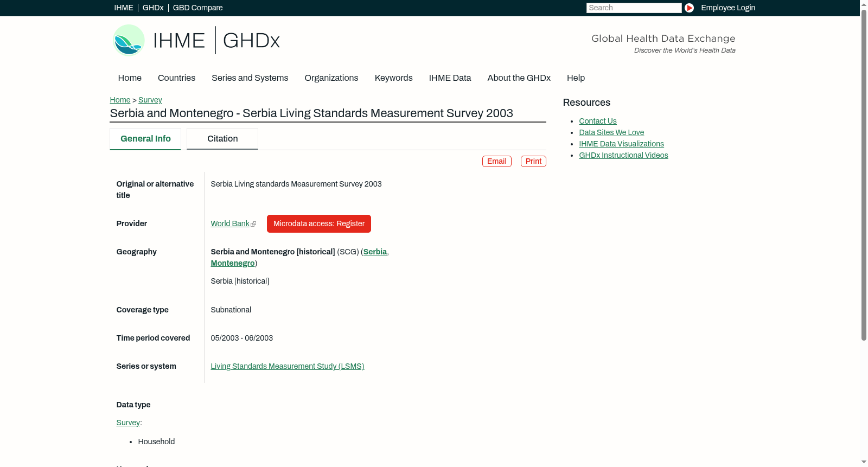Viewport: 868px width, 467px height.
Task: Select the General Info tab
Action: click(x=145, y=139)
